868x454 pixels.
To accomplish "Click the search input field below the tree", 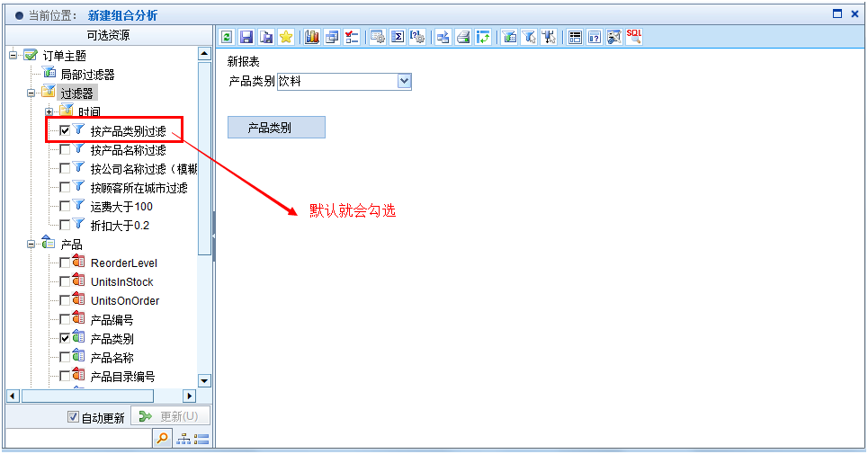I will (78, 439).
